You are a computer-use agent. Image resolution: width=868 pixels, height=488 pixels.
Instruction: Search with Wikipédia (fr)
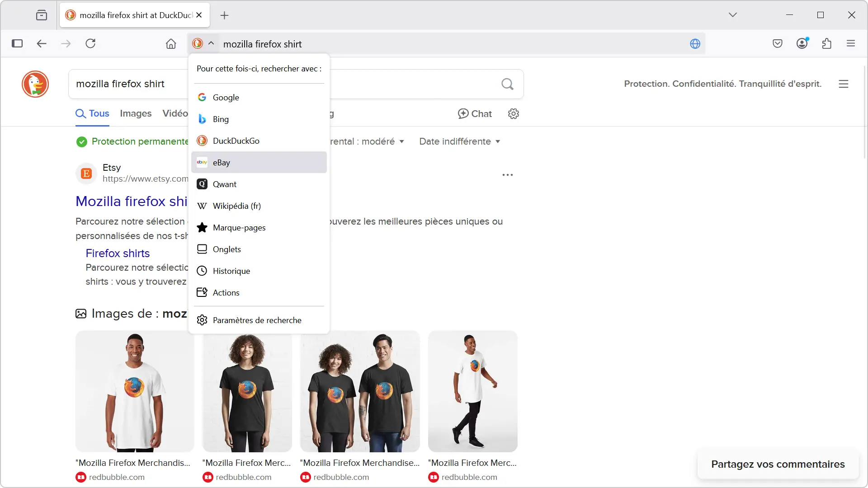(x=259, y=206)
